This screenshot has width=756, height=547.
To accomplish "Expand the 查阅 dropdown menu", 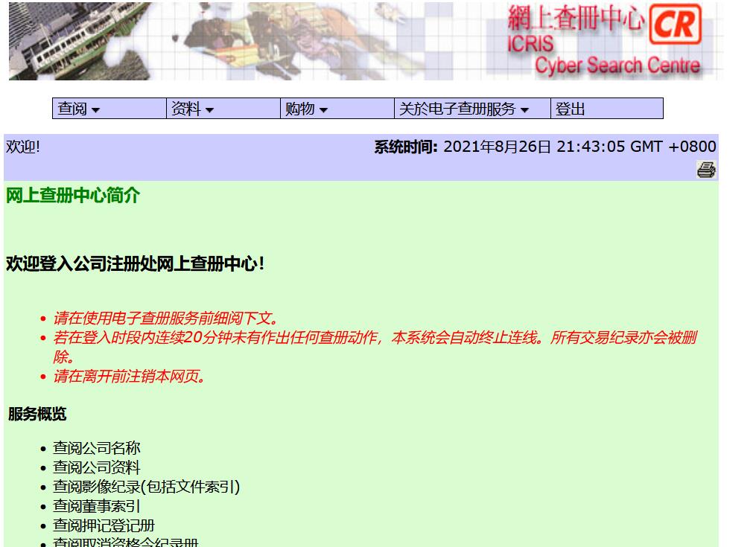I will point(79,109).
